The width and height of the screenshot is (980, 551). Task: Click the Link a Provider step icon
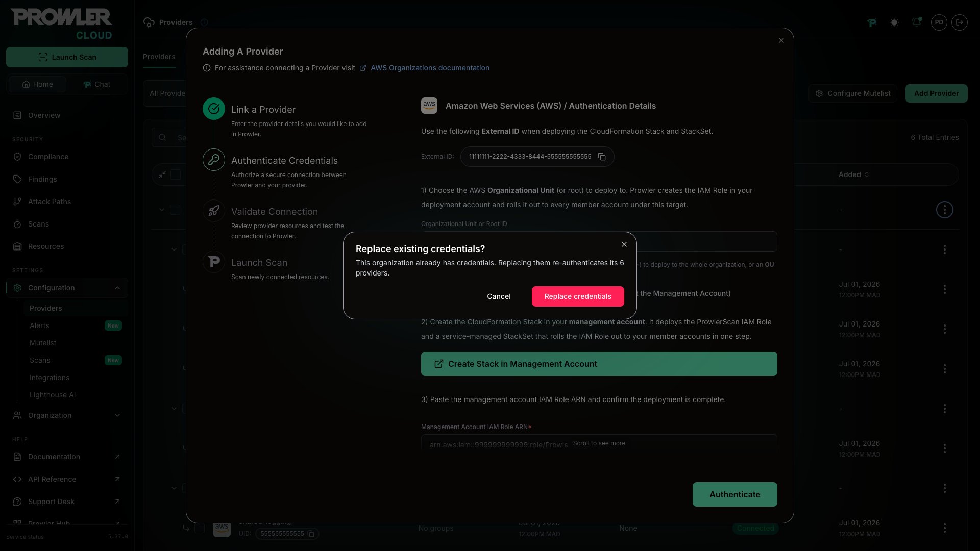(214, 109)
